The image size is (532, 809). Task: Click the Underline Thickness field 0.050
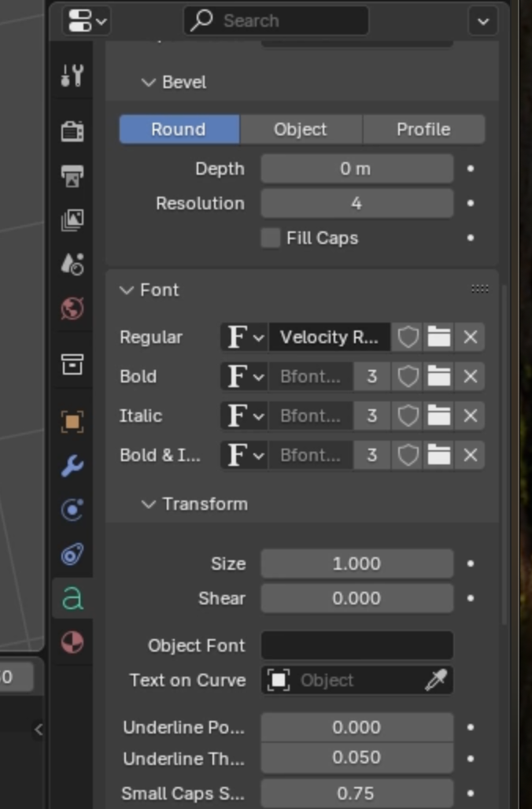tap(357, 757)
